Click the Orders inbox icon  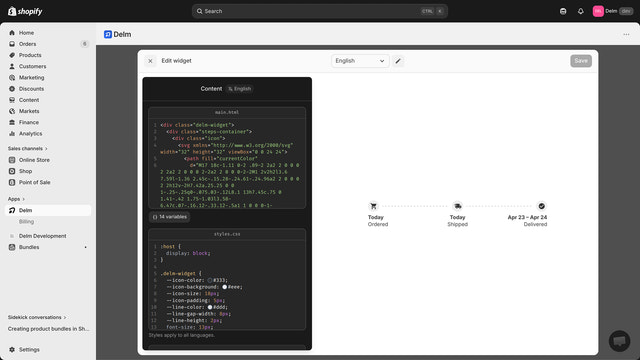pyautogui.click(x=12, y=44)
